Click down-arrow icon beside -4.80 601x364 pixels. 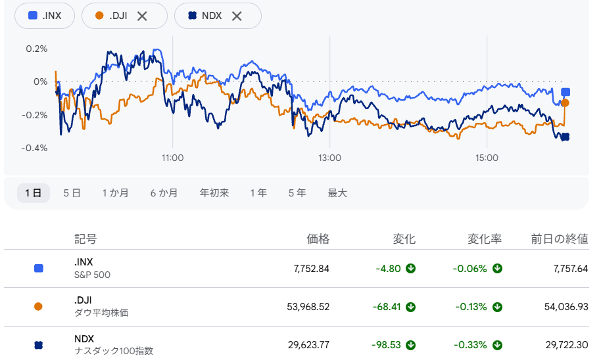coord(411,269)
